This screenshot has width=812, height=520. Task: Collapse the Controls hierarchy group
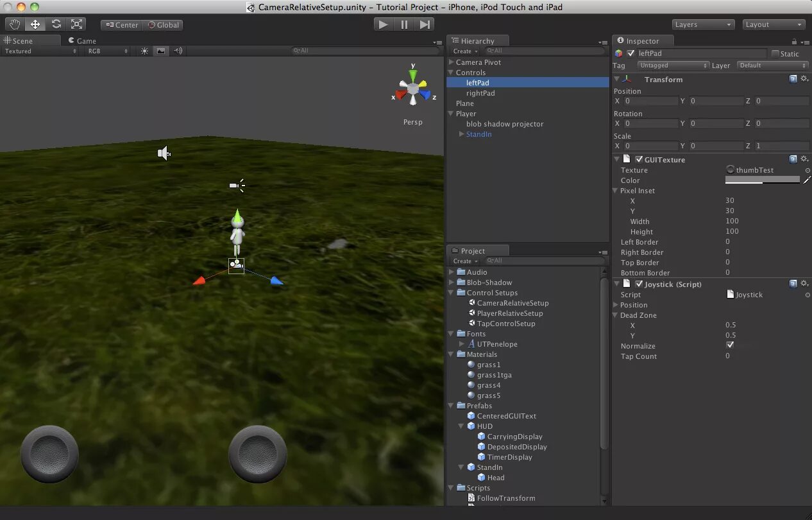451,73
